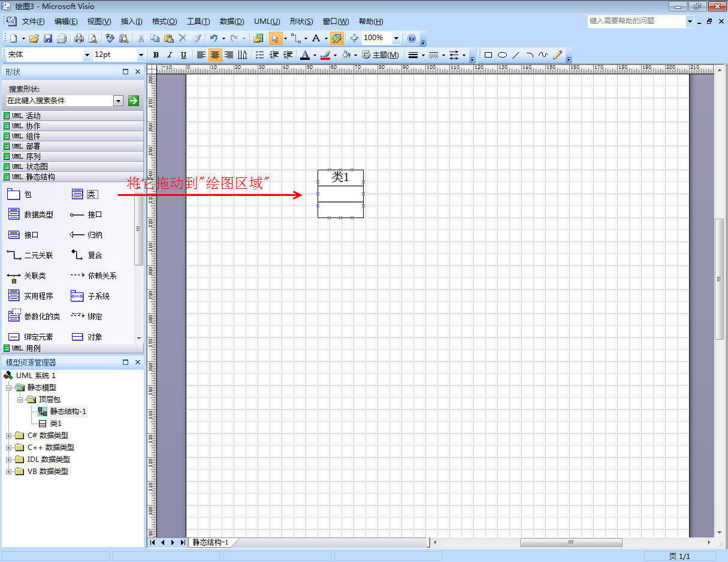Expand the VB 数据类型 tree node
Screen dimensions: 728x562
(10, 472)
